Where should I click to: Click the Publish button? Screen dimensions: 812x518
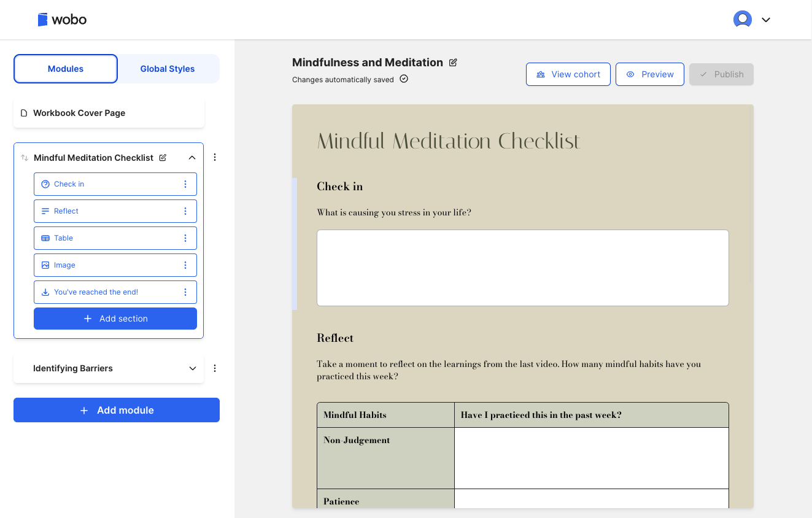[721, 74]
